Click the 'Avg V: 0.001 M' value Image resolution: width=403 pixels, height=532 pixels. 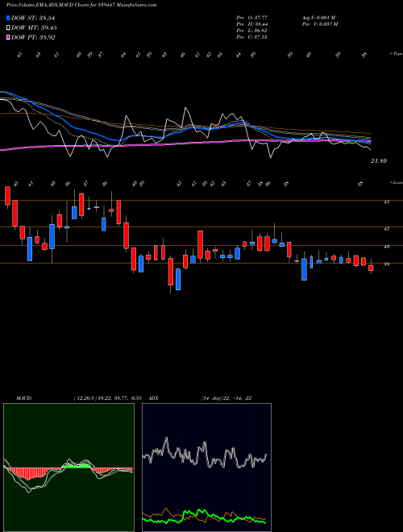pyautogui.click(x=318, y=18)
